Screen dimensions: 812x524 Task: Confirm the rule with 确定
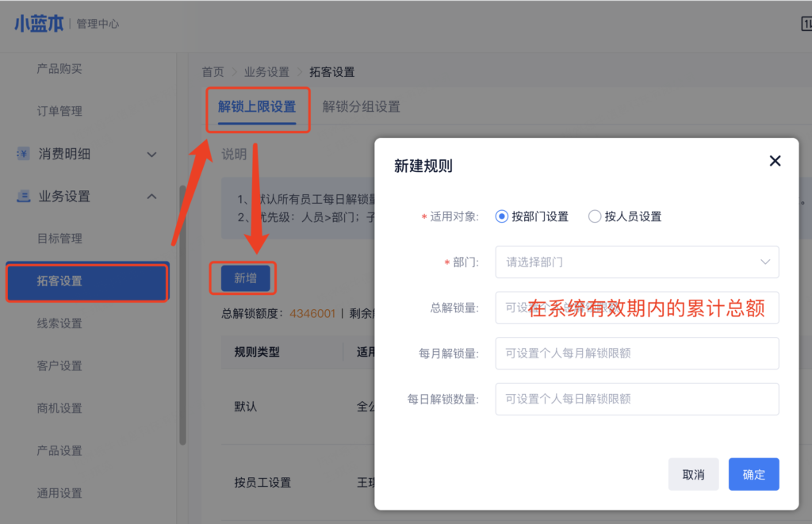753,474
